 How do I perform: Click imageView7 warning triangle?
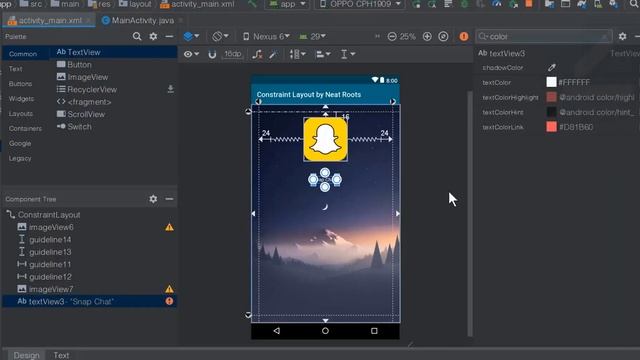coord(169,289)
